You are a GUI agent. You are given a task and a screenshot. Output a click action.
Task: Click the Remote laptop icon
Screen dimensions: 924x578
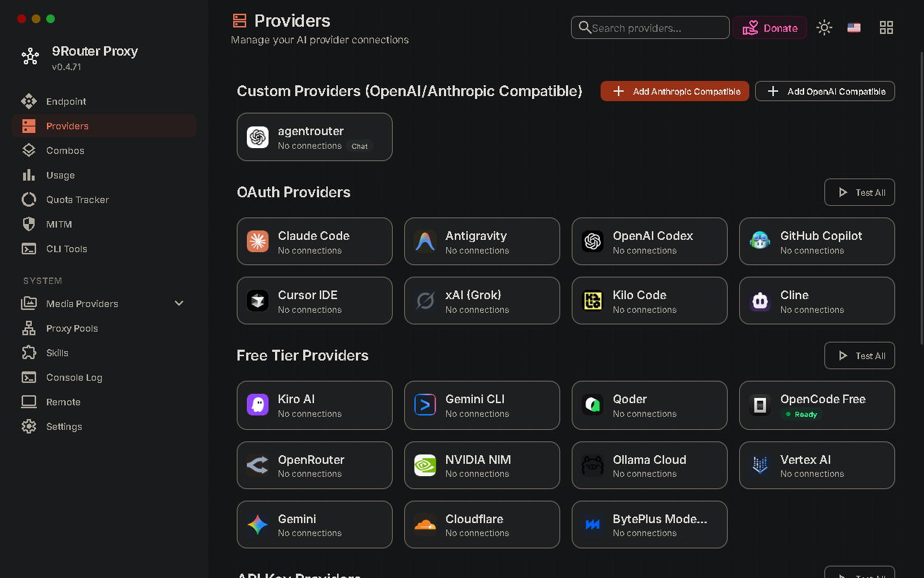pyautogui.click(x=29, y=402)
